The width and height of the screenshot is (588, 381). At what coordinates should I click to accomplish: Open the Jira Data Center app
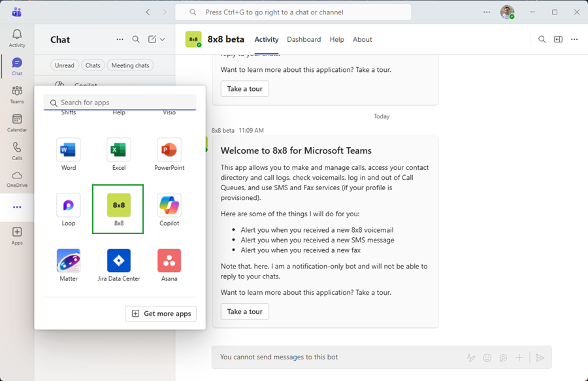[x=118, y=261]
